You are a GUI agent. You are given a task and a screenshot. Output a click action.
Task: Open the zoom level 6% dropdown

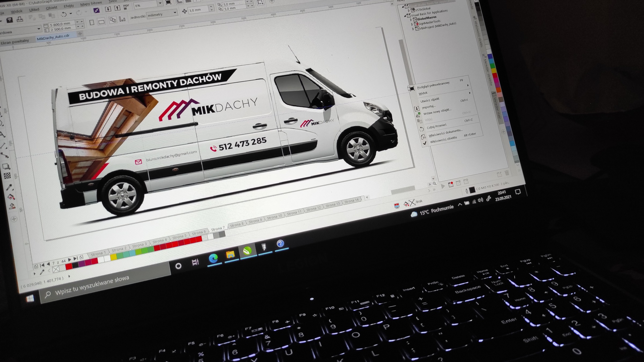[160, 3]
